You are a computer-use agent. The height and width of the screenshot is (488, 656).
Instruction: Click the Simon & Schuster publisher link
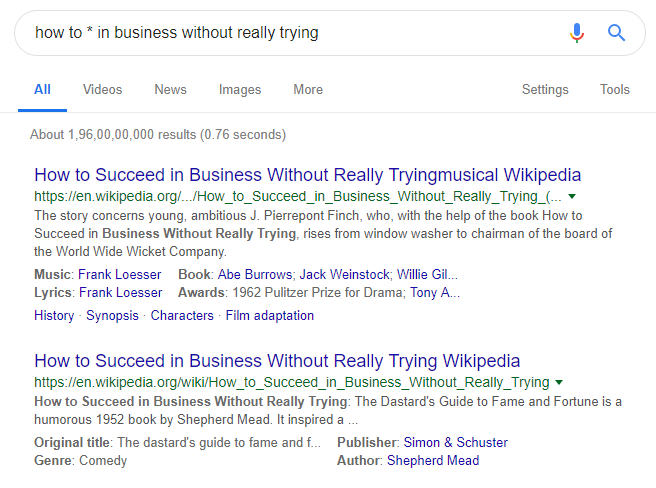tap(455, 442)
